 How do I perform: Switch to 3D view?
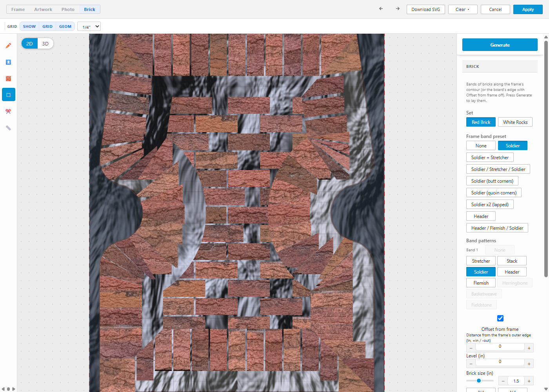click(x=45, y=44)
